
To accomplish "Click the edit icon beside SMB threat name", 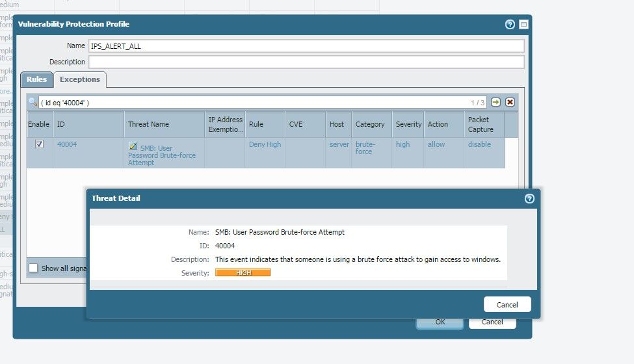I will click(133, 148).
